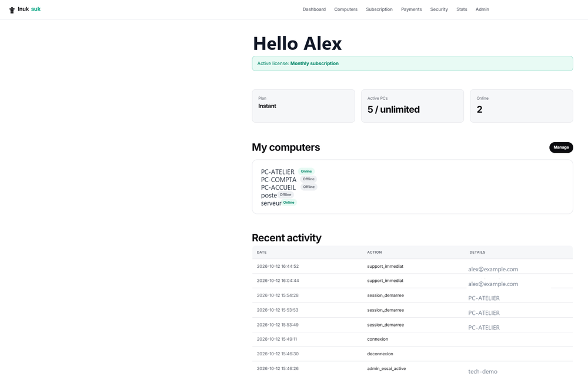Select the PC-ACCUEIL computer entry
Screen dimensions: 588x380
click(278, 188)
